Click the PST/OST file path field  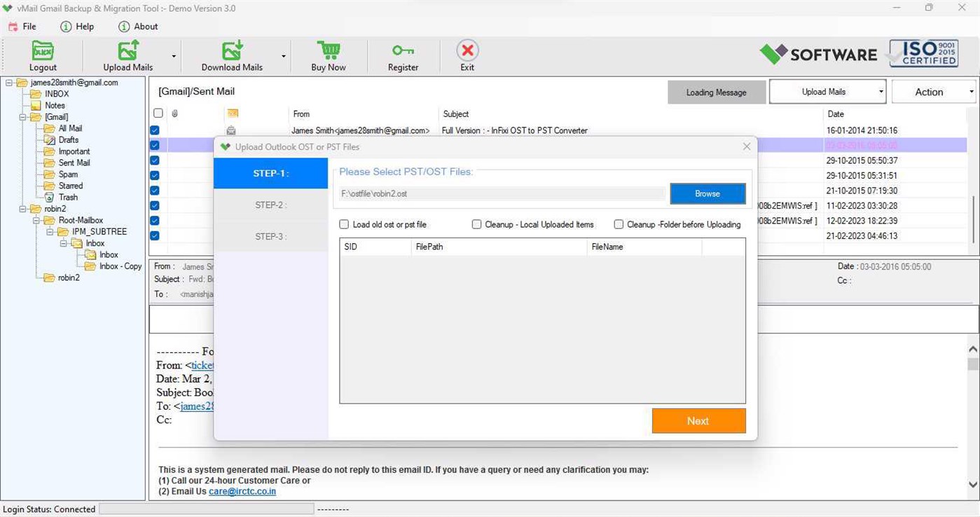(x=502, y=194)
